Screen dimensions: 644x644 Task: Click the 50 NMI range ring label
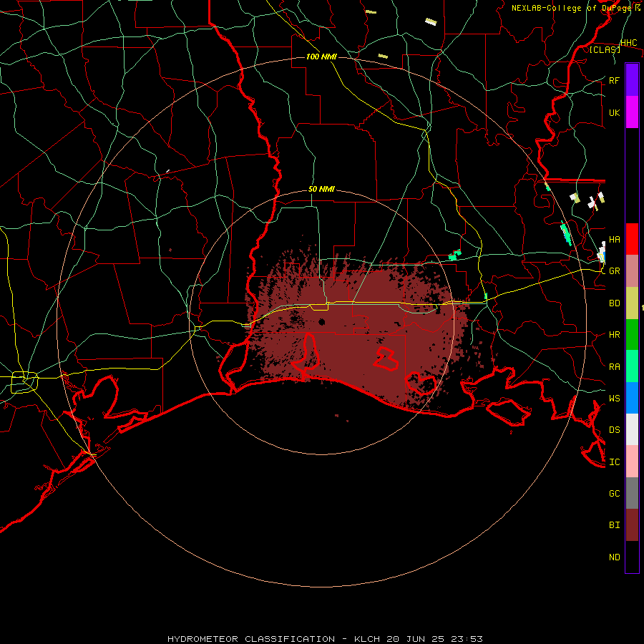click(321, 189)
